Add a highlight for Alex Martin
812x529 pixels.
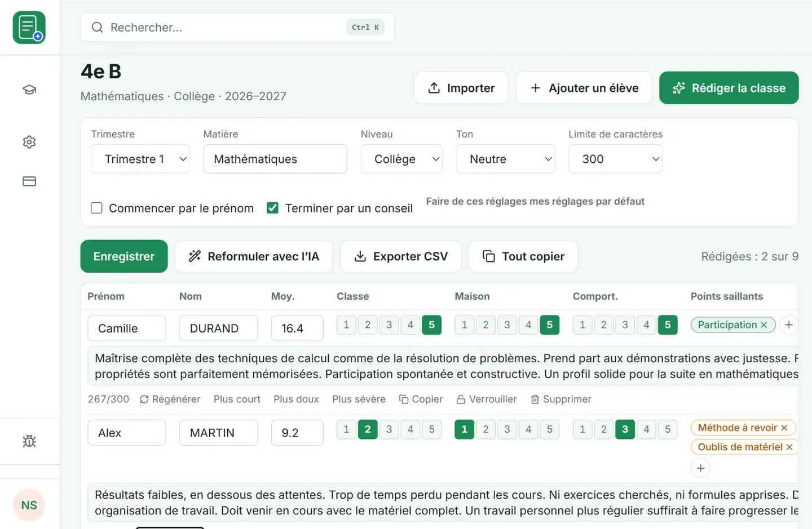coord(700,468)
